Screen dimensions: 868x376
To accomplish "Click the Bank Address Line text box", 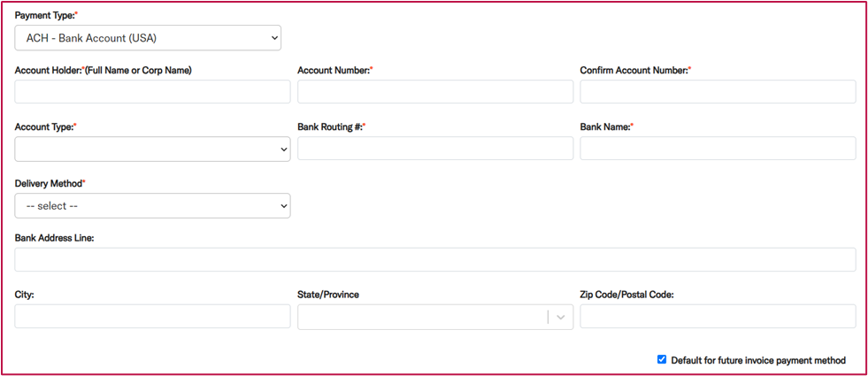I will point(435,260).
